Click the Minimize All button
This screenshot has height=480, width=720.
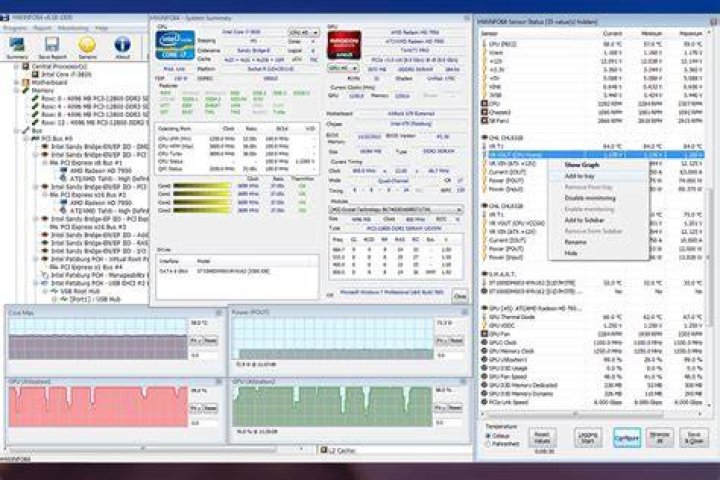coord(659,437)
